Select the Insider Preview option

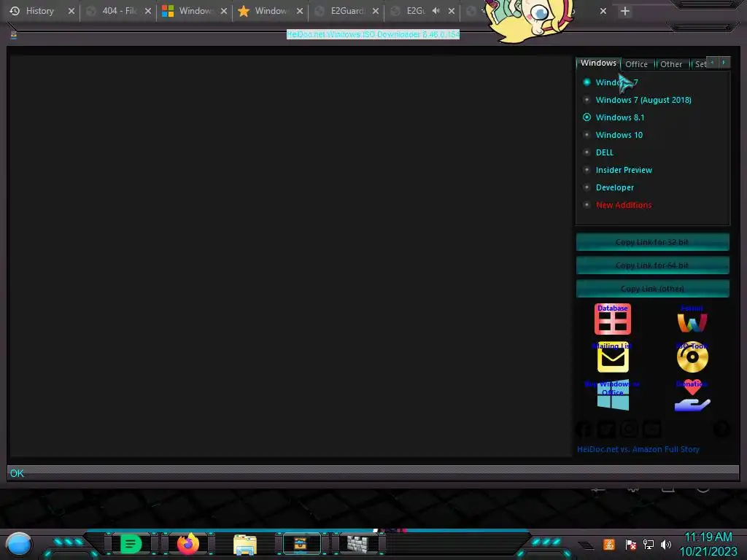click(x=618, y=170)
